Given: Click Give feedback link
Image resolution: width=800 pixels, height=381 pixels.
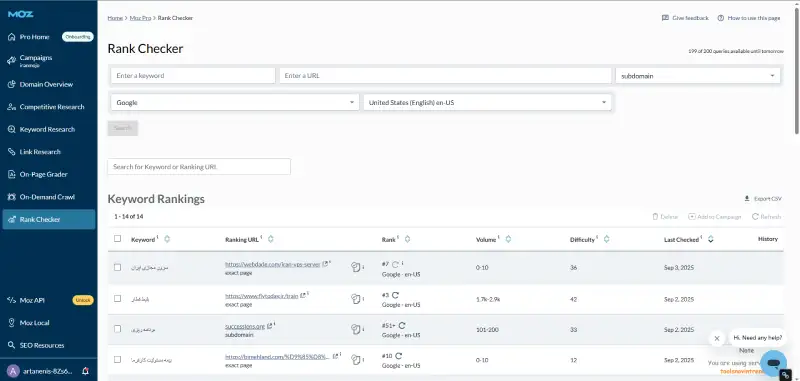Looking at the screenshot, I should [x=685, y=18].
